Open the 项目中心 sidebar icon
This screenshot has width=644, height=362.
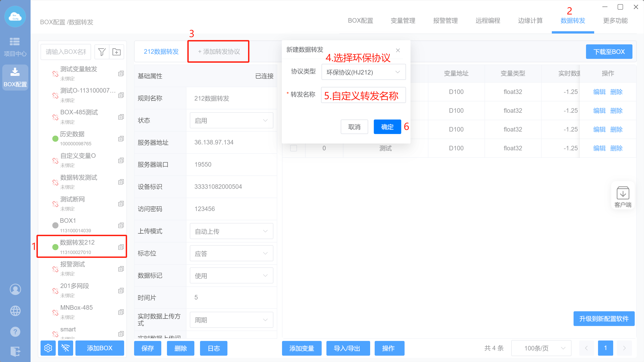15,47
